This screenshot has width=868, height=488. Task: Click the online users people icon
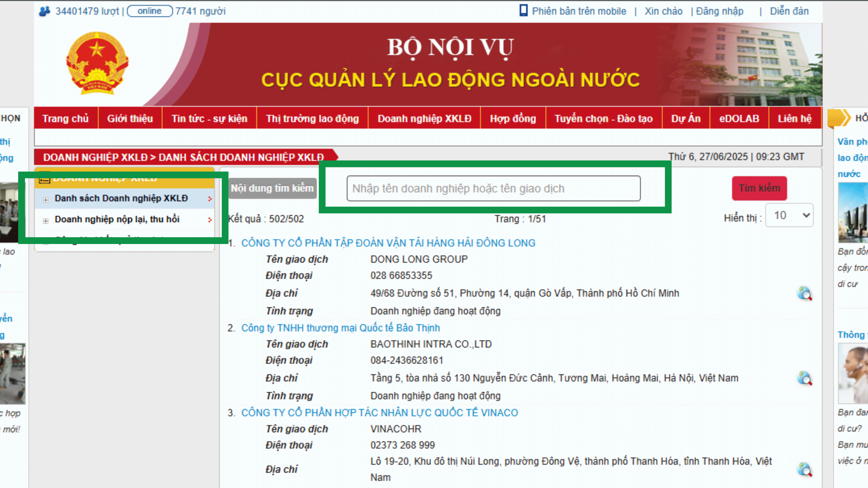(x=44, y=11)
